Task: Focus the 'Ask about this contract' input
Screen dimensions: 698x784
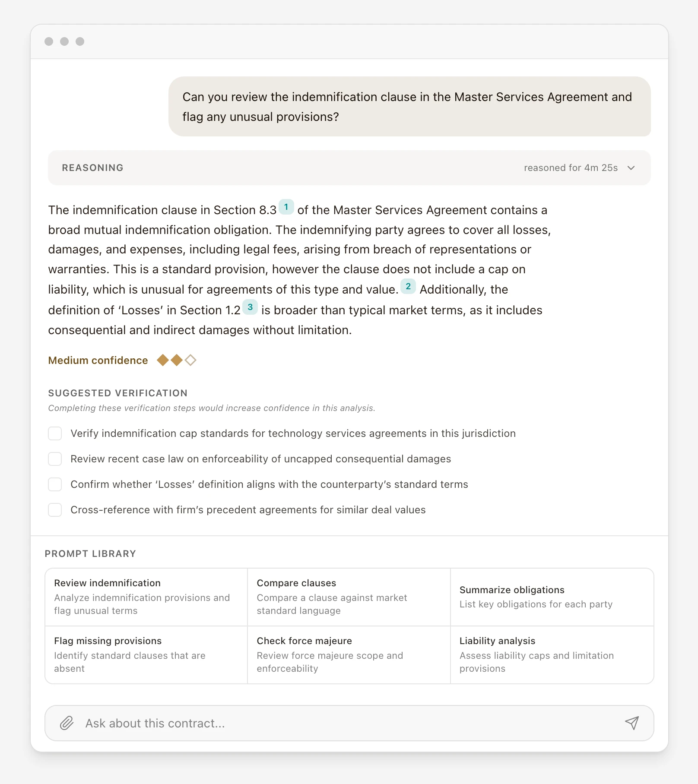Action: [x=346, y=723]
